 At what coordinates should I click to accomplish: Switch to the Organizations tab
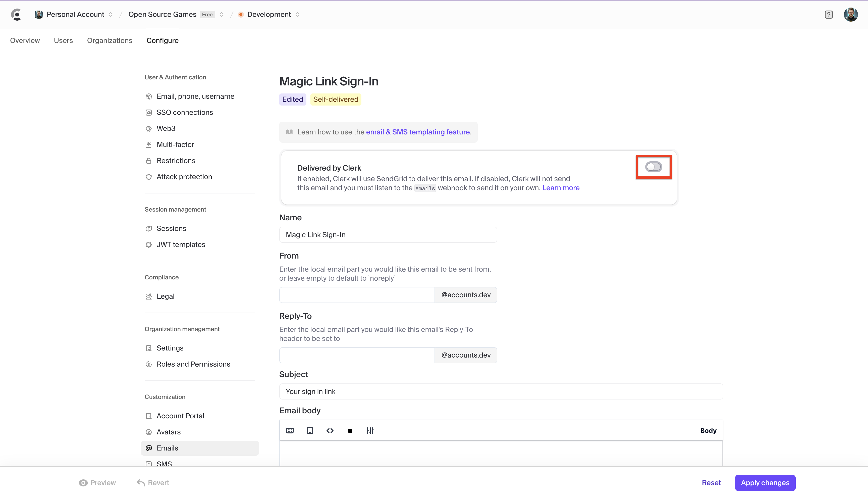(110, 40)
